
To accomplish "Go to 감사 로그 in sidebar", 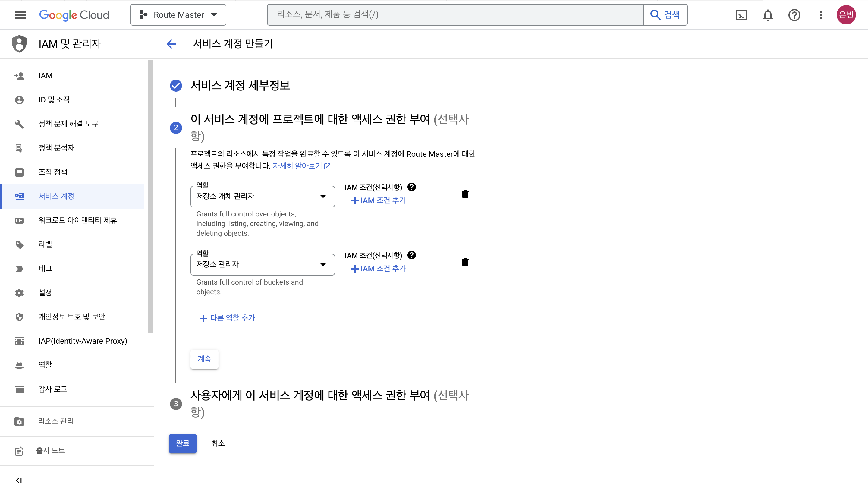I will pyautogui.click(x=53, y=389).
